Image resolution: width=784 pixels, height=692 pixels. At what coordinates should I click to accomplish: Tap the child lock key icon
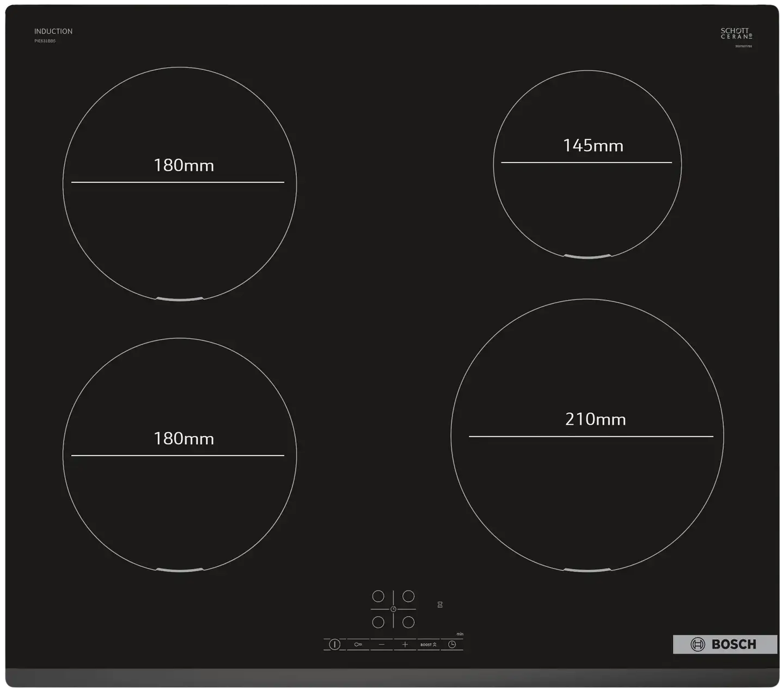pyautogui.click(x=358, y=644)
